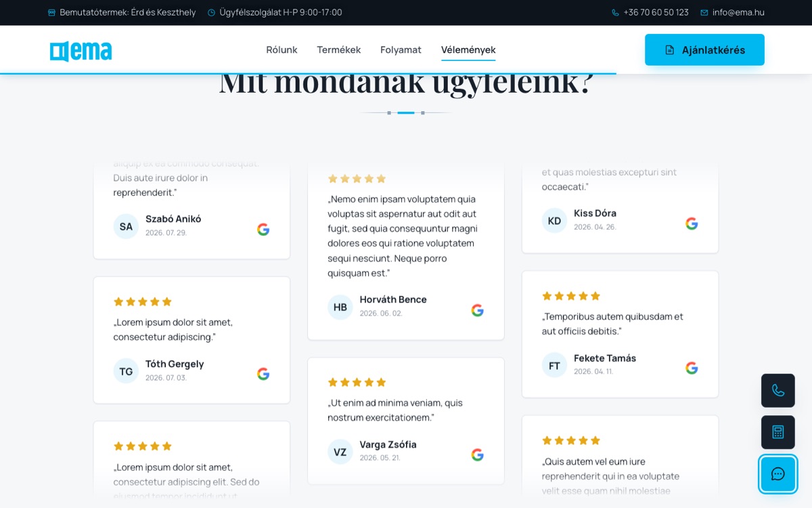Screen dimensions: 812x508
Task: Click the Google icon on Varga Zsófia's review
Action: click(x=478, y=454)
